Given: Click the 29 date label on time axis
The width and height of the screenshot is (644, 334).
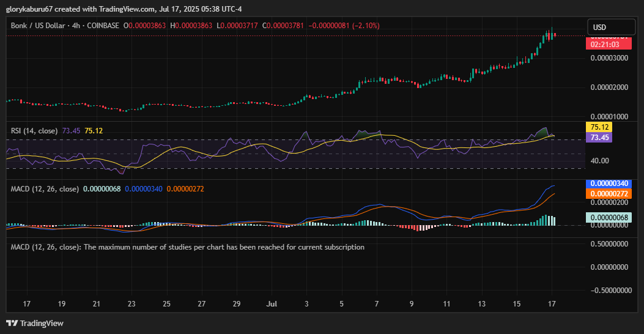Looking at the screenshot, I should tap(237, 303).
